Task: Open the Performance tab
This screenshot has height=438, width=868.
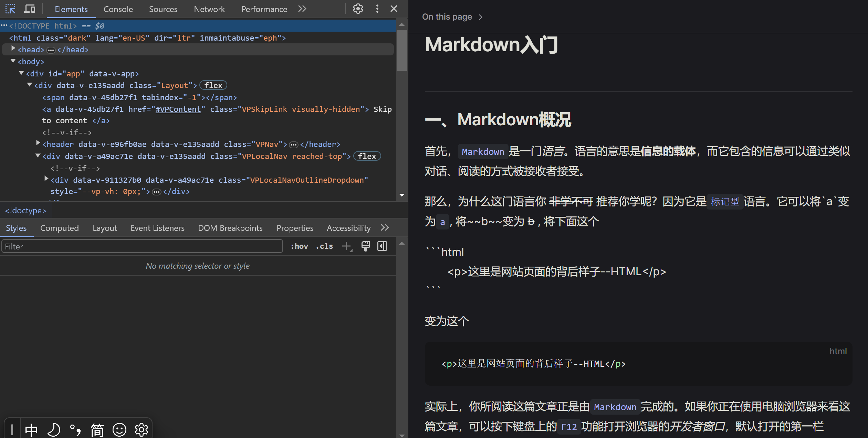Action: 264,9
